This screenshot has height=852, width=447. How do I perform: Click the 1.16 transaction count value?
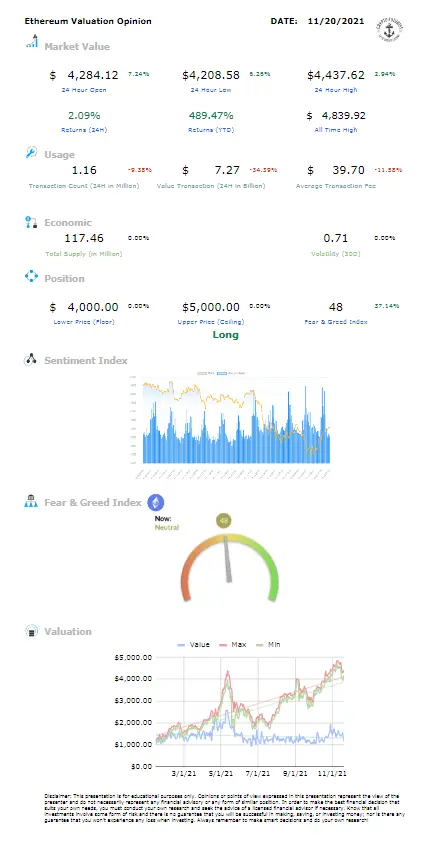click(x=84, y=170)
